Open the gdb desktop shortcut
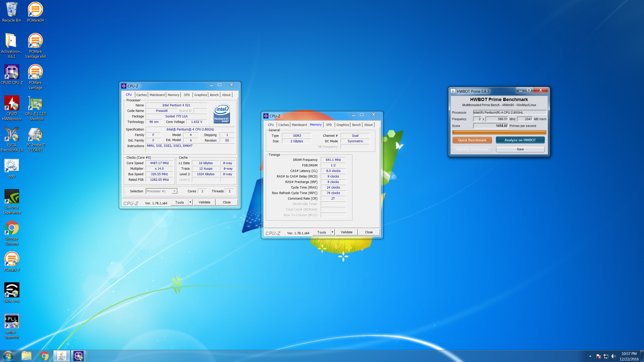Viewport: 644px width, 362px height. pos(12,168)
